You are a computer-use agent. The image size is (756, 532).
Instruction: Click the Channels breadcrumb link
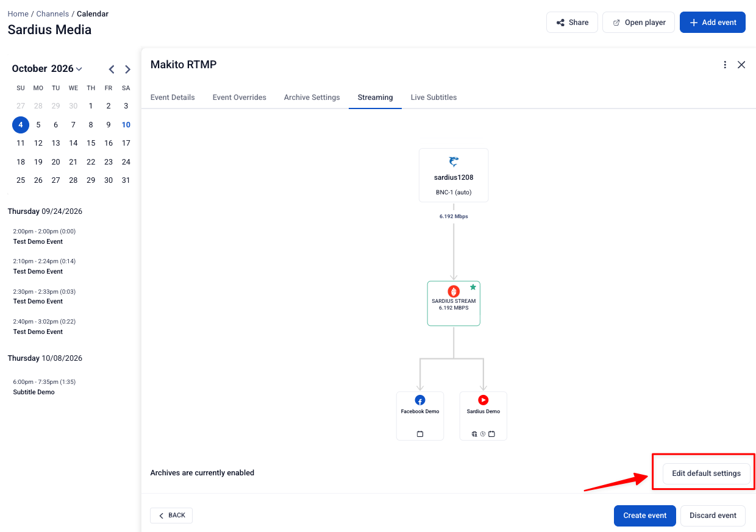52,13
